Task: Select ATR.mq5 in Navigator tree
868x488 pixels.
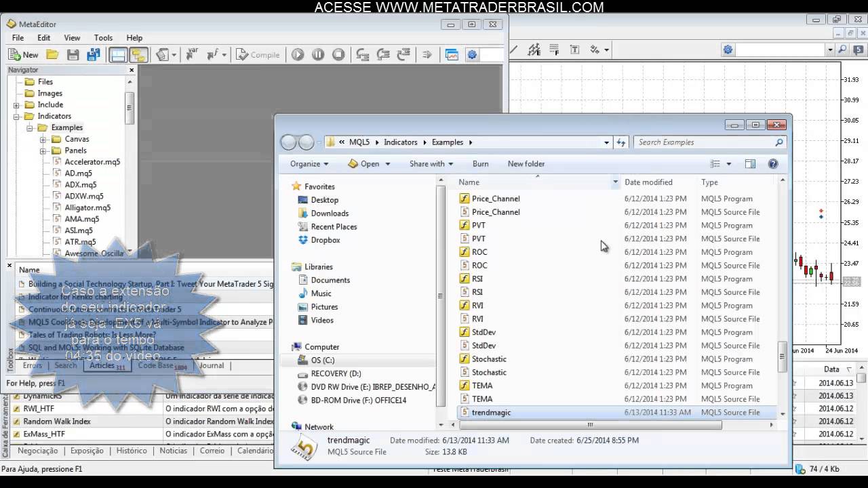Action: (80, 242)
